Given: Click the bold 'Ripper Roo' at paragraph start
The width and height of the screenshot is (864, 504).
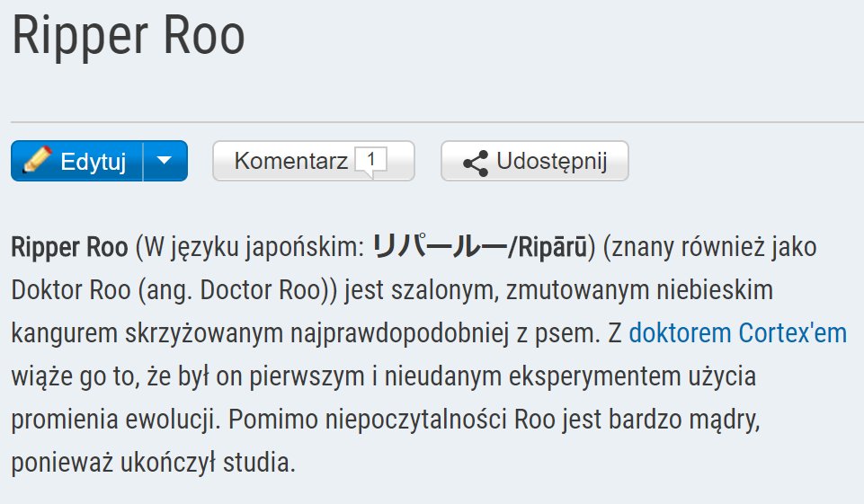Looking at the screenshot, I should pos(69,247).
